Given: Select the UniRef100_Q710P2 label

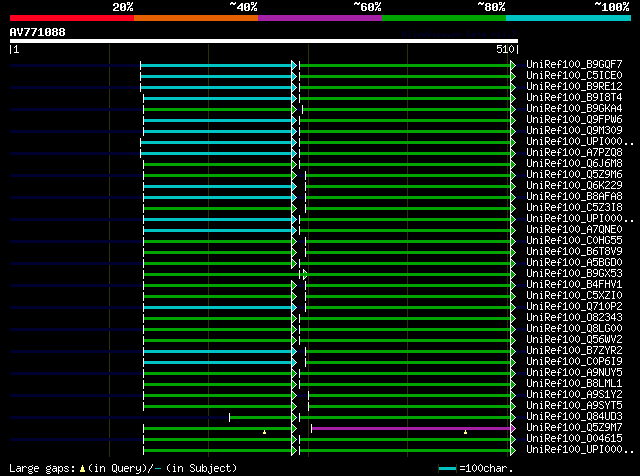Looking at the screenshot, I should [x=574, y=307].
